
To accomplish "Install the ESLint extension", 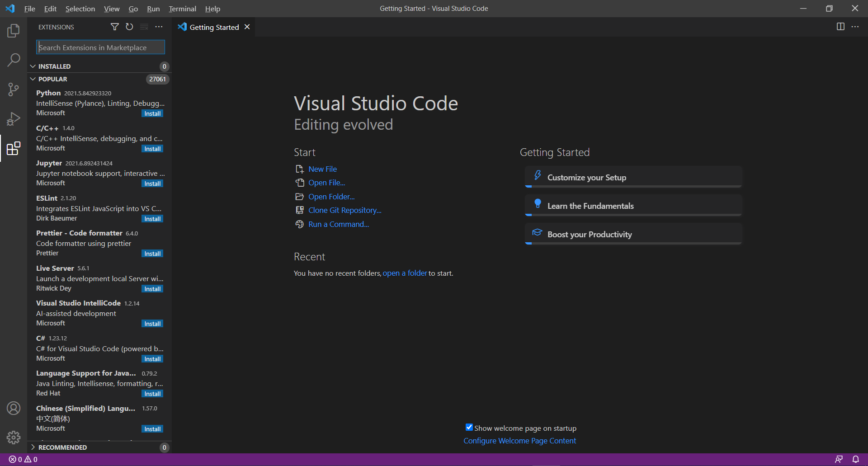I will pos(152,219).
